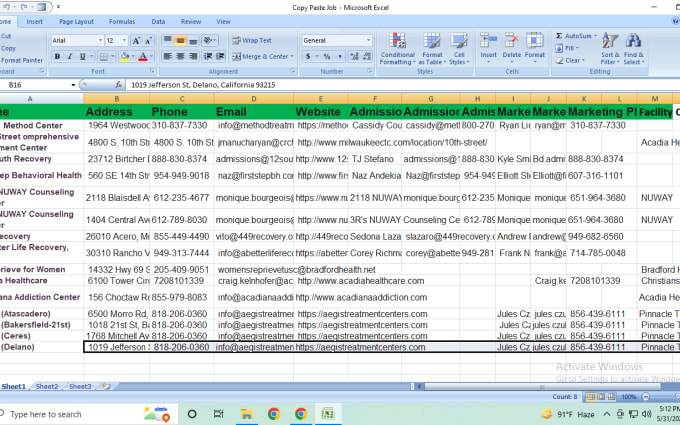The width and height of the screenshot is (680, 425).
Task: Apply Accounting Number Format
Action: [x=308, y=56]
